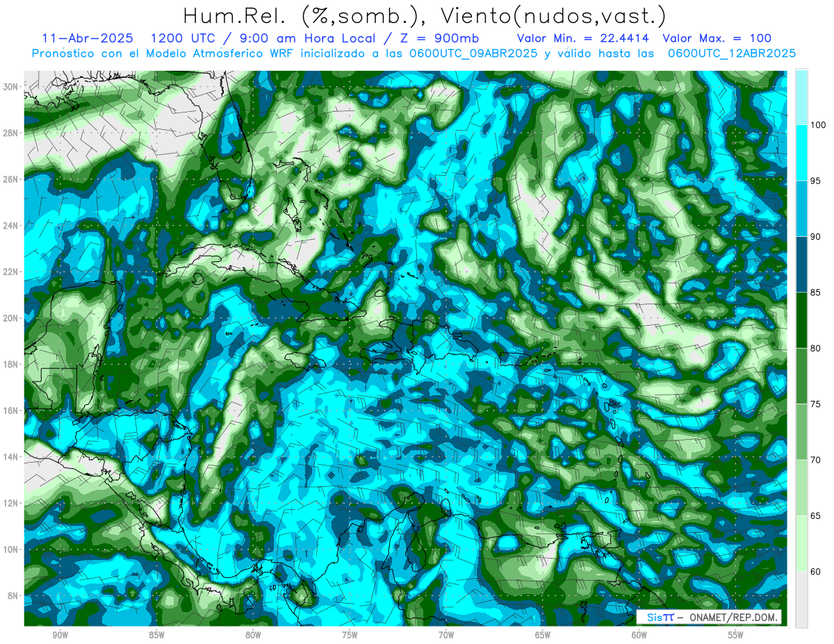Viewport: 834px width, 644px height.
Task: Click the "SisTT" logo in the credit box
Action: [x=660, y=618]
